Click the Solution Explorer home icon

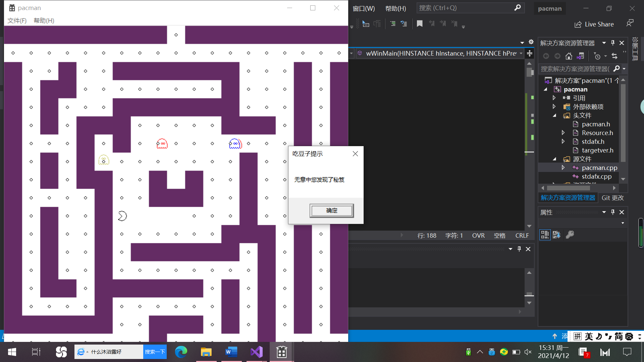(569, 56)
